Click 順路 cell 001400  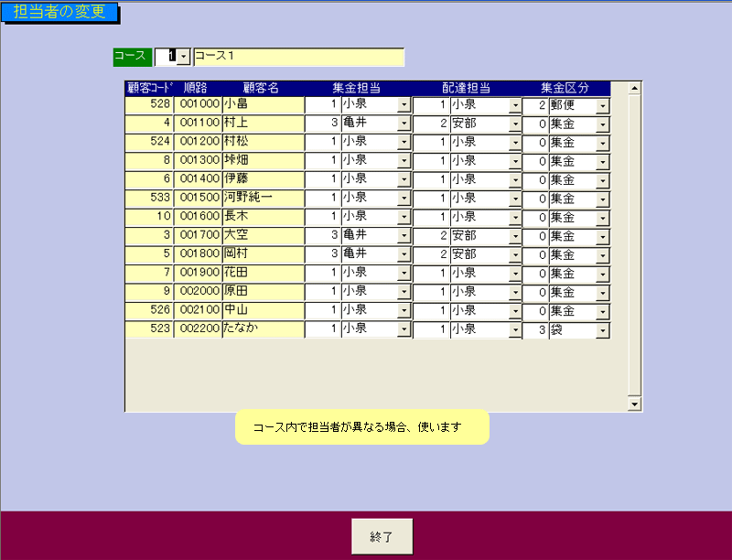[x=198, y=179]
